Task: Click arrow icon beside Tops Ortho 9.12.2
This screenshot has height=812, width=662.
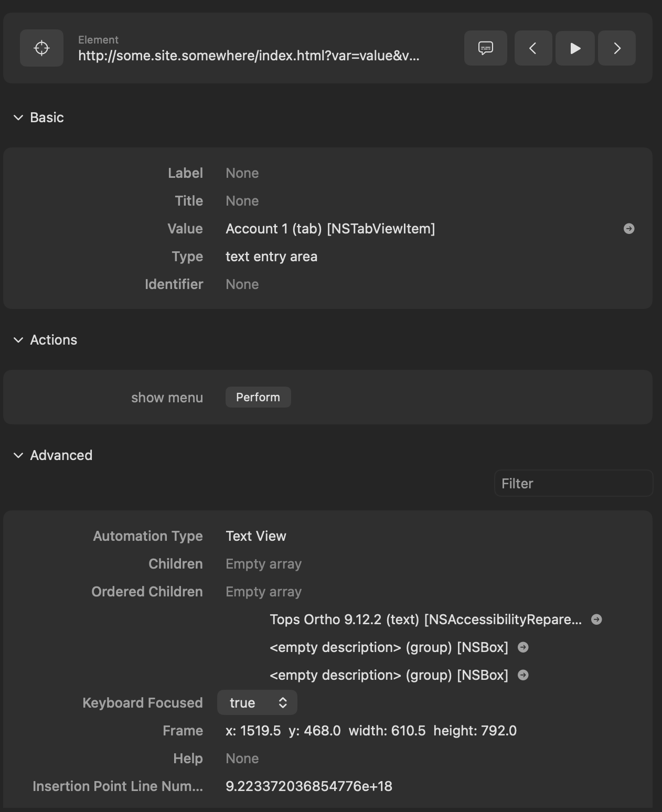Action: coord(596,619)
